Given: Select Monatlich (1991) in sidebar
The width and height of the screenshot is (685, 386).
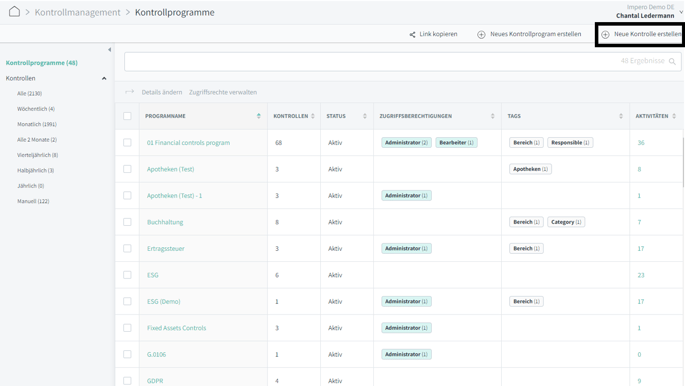Looking at the screenshot, I should (x=37, y=124).
